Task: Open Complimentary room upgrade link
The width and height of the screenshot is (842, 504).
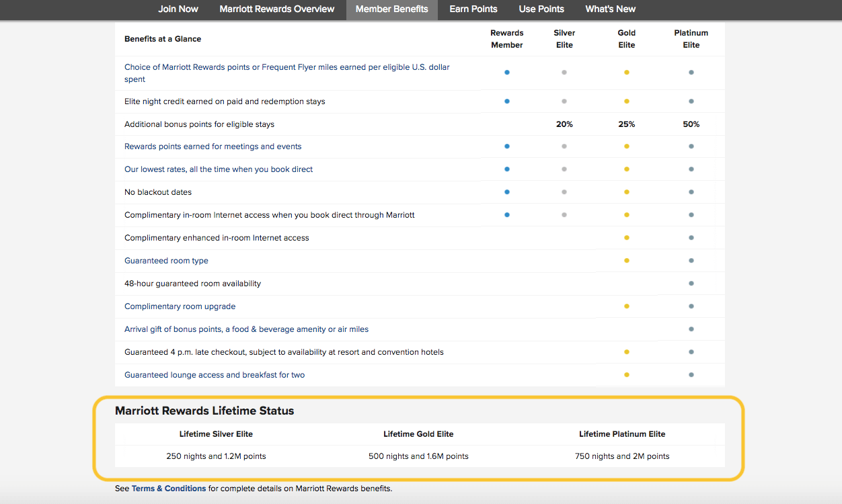Action: (180, 306)
